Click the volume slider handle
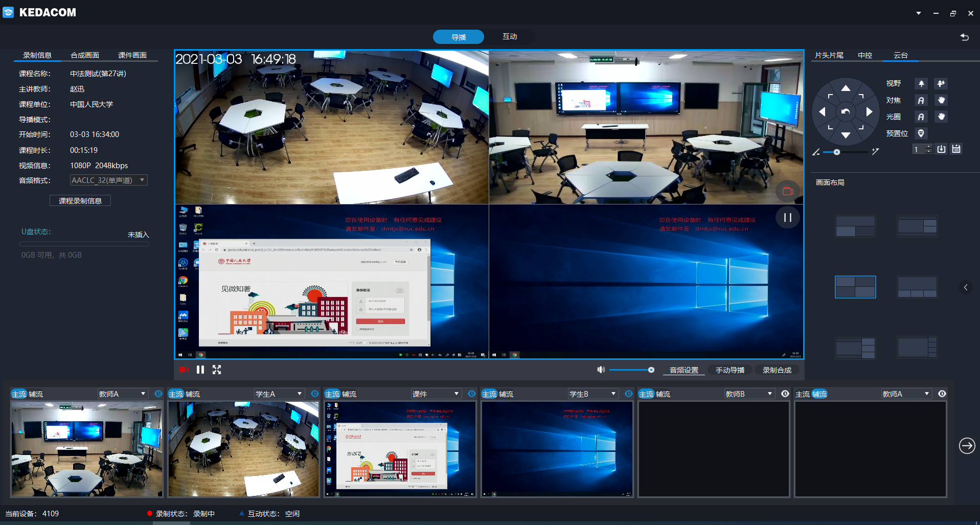Screen dimensions: 980x525 tap(651, 370)
